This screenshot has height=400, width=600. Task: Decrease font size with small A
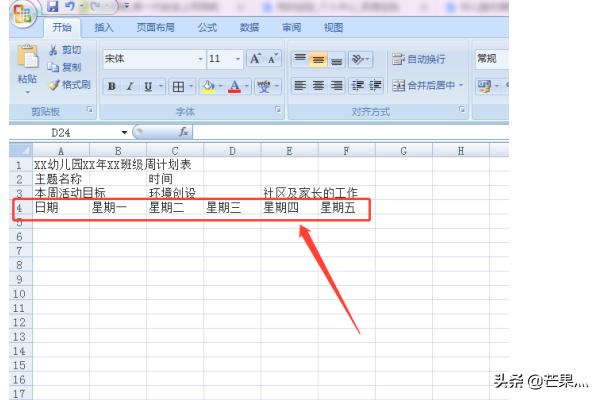tap(273, 59)
